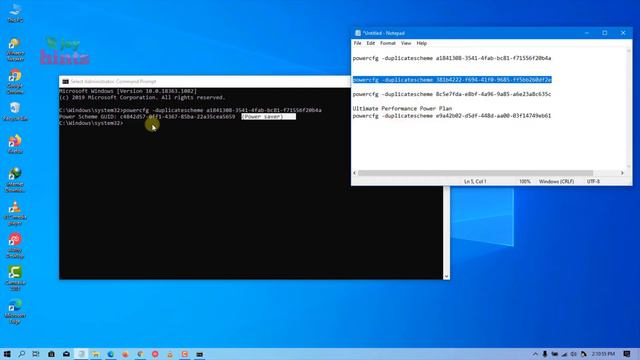This screenshot has height=360, width=640.
Task: Click the powercfg line ending 03f14749eb61
Action: [x=452, y=116]
